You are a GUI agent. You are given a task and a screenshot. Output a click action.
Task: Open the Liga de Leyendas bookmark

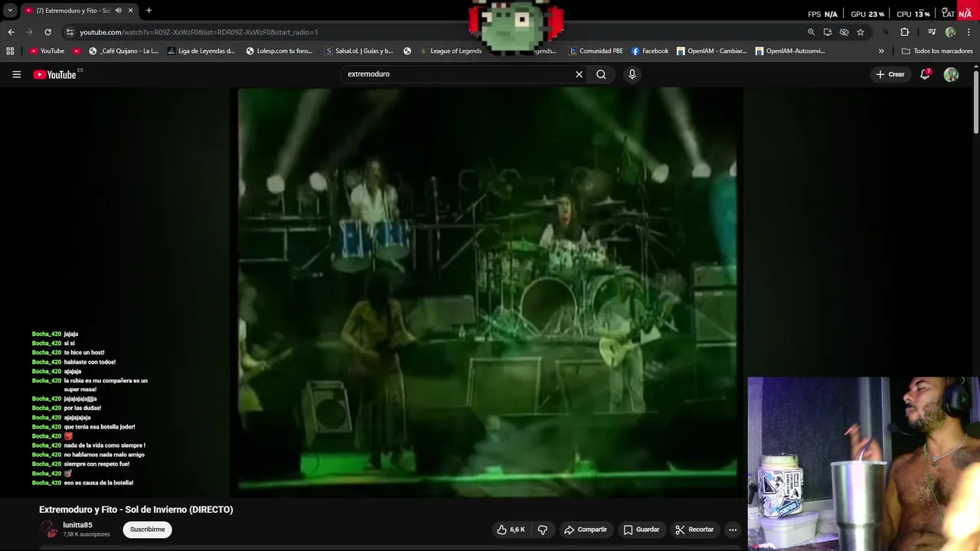pyautogui.click(x=201, y=51)
